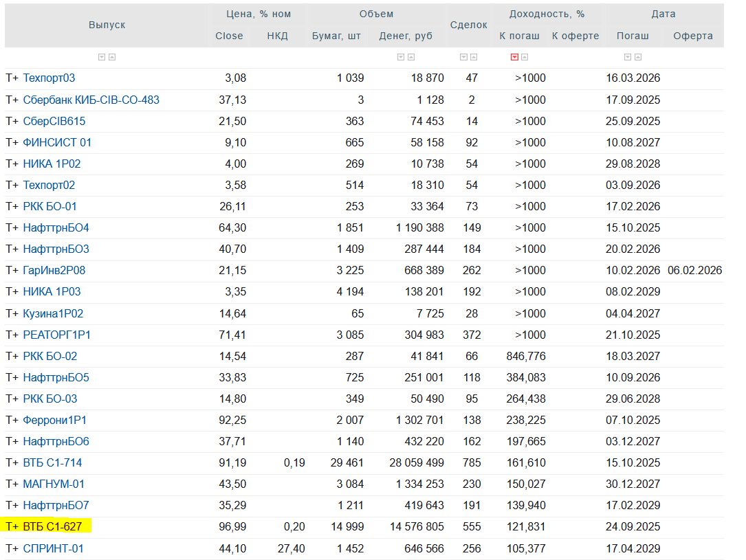Sort Погаш date column descending arrow
This screenshot has width=746, height=560.
628,57
